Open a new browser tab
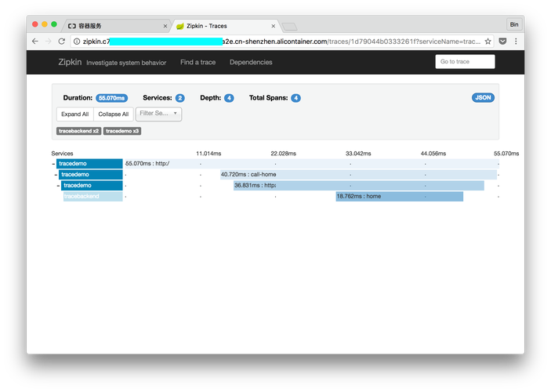The height and width of the screenshot is (392, 551). (x=289, y=27)
